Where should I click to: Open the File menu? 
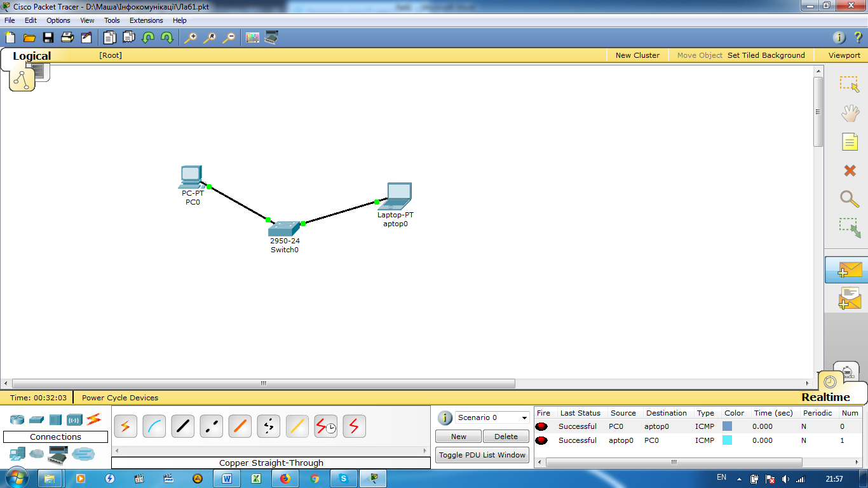(x=10, y=20)
